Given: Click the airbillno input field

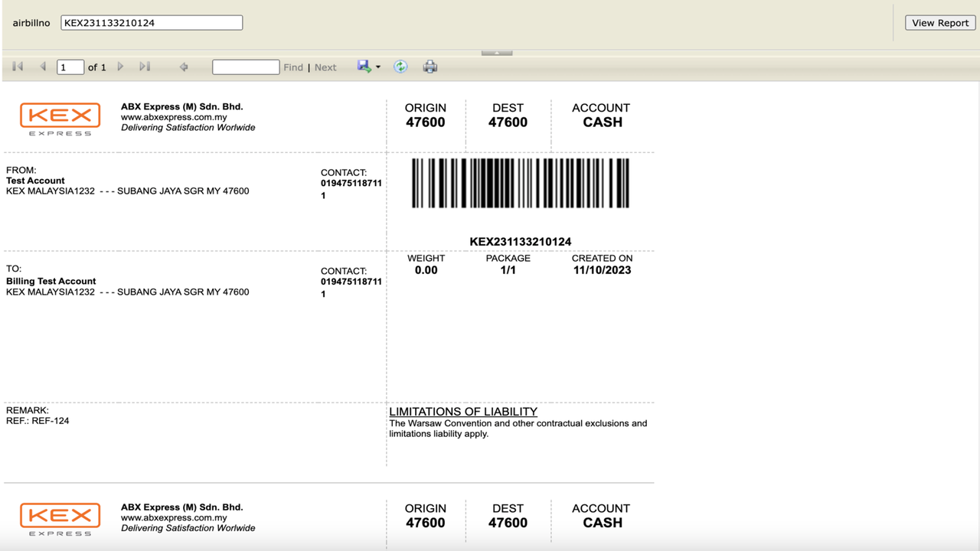Looking at the screenshot, I should [152, 23].
